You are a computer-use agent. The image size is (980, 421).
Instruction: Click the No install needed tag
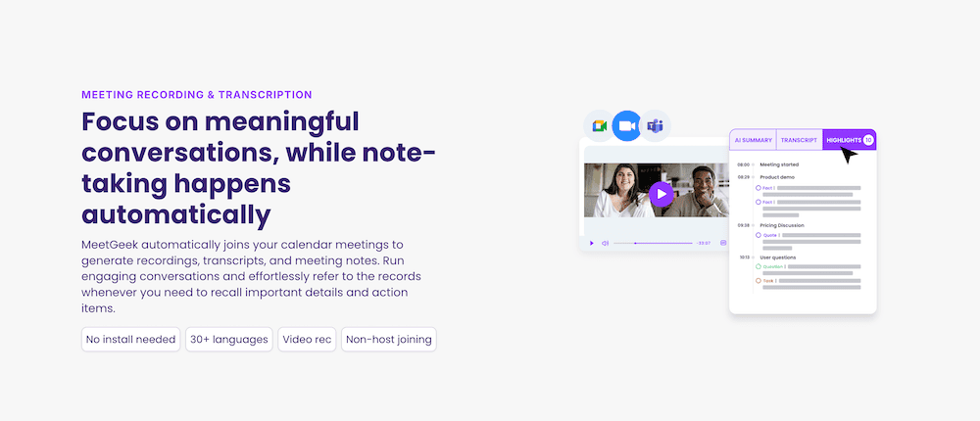130,339
